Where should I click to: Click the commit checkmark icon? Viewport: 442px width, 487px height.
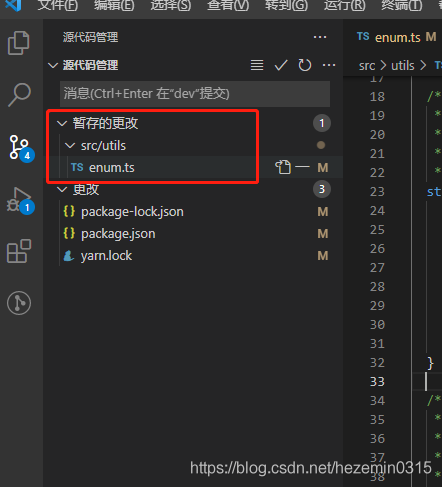click(x=281, y=65)
